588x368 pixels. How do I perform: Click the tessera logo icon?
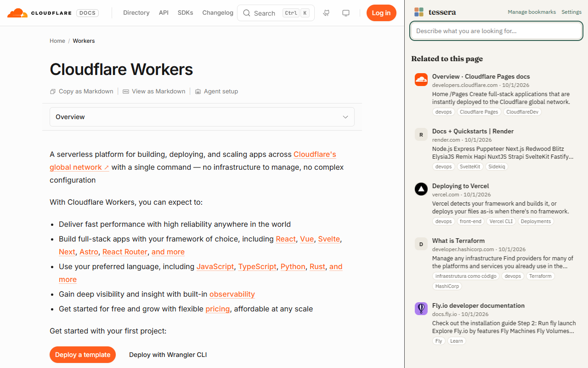tap(418, 12)
